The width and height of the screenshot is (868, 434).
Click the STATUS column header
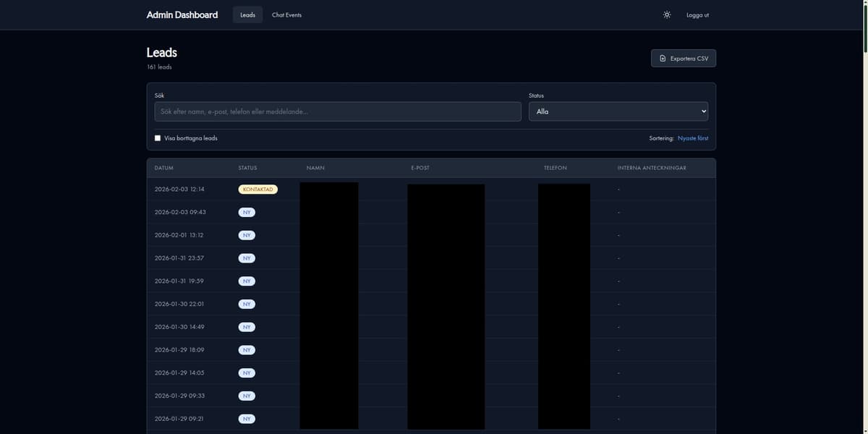[x=247, y=168]
